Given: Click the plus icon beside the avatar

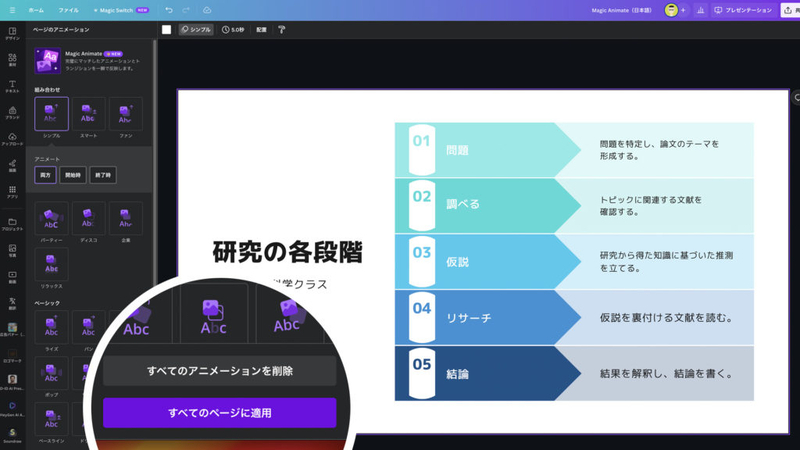Looking at the screenshot, I should tap(683, 10).
